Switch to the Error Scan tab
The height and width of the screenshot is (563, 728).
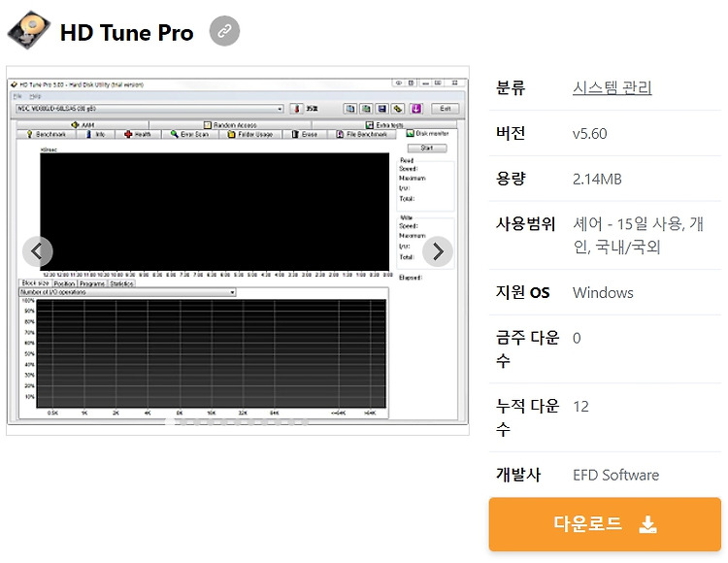(189, 134)
